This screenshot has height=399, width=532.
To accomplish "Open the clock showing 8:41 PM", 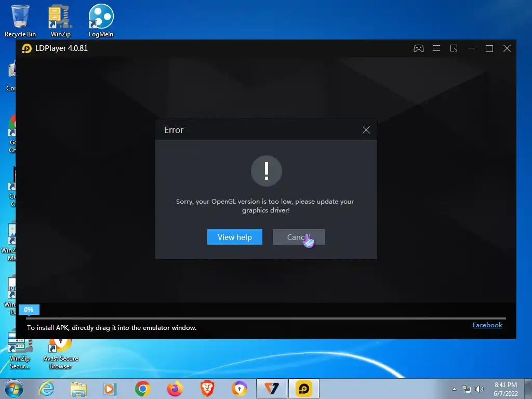I will (506, 389).
